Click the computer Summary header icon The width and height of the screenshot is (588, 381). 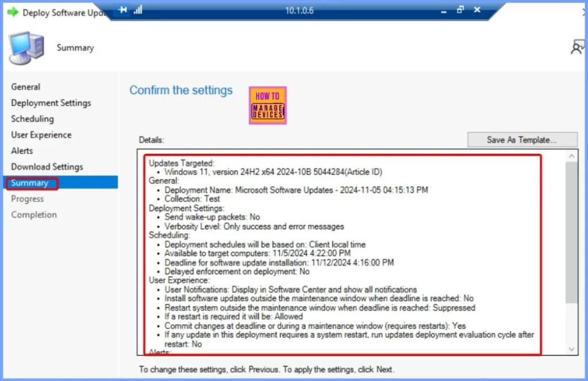click(26, 48)
